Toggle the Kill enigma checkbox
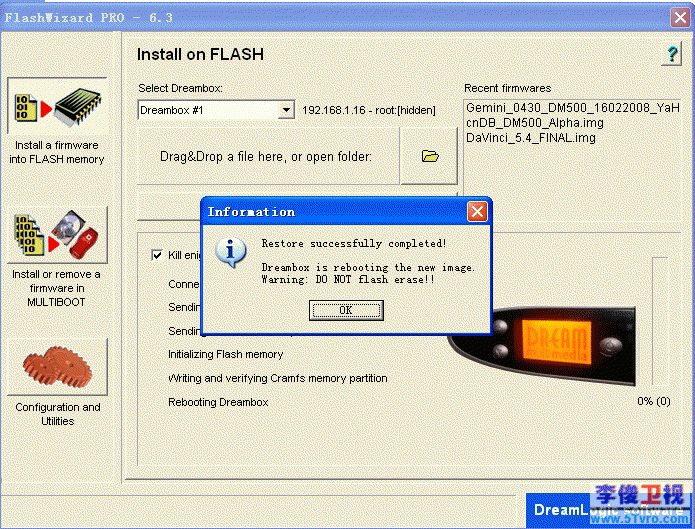The height and width of the screenshot is (529, 695). [x=157, y=255]
